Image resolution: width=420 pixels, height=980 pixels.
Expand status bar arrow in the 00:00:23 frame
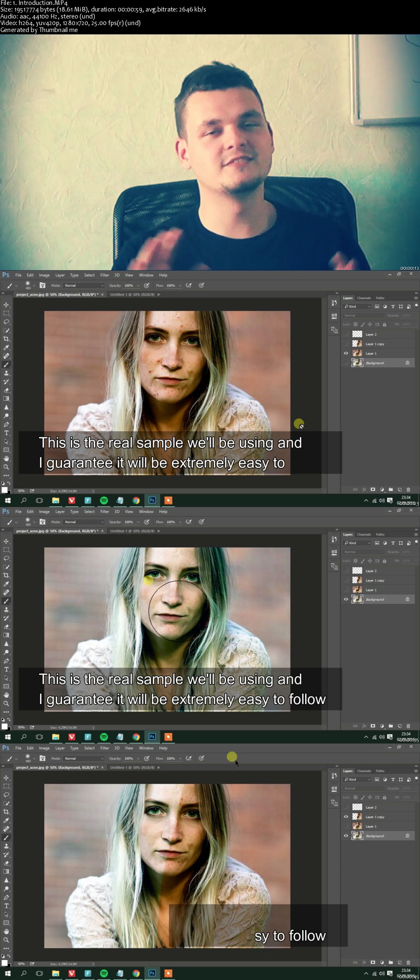tap(93, 491)
